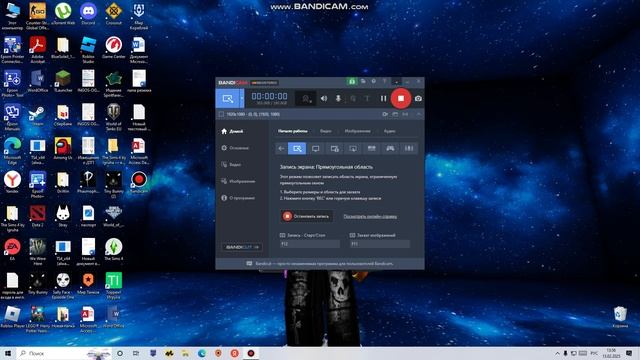
Task: Switch to Начало работы tab
Action: (x=293, y=131)
